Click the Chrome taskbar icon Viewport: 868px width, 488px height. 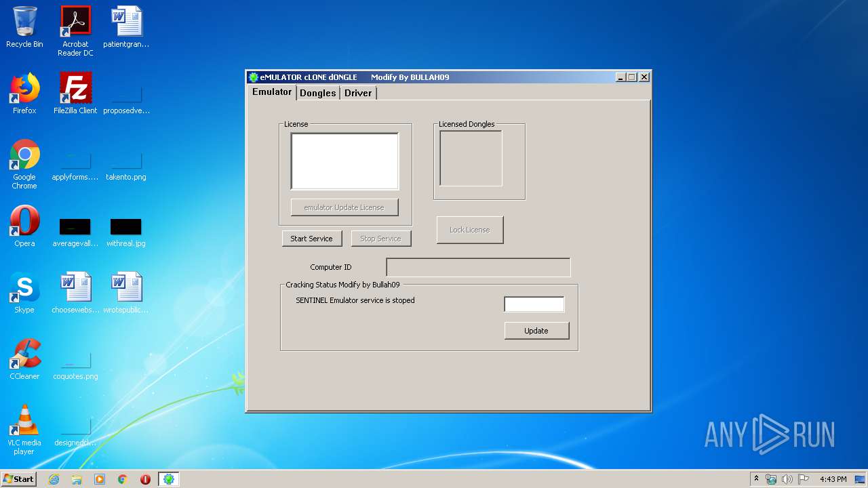(x=123, y=479)
